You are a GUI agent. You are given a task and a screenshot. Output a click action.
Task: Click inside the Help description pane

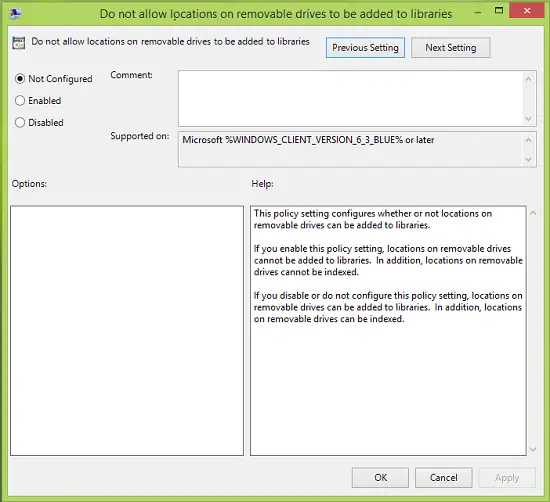388,331
